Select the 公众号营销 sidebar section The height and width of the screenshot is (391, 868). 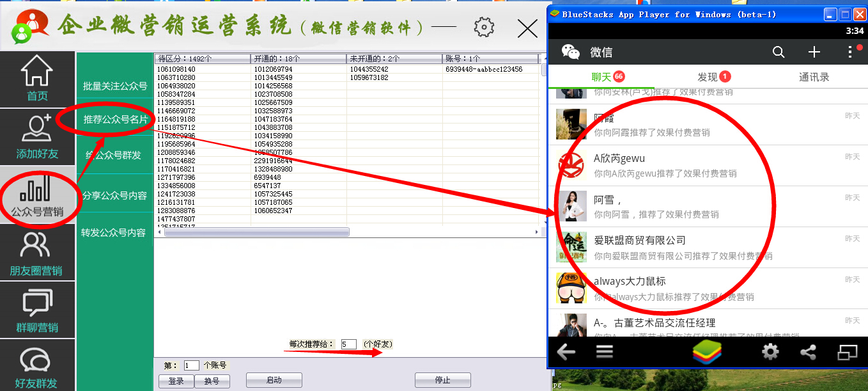coord(37,195)
